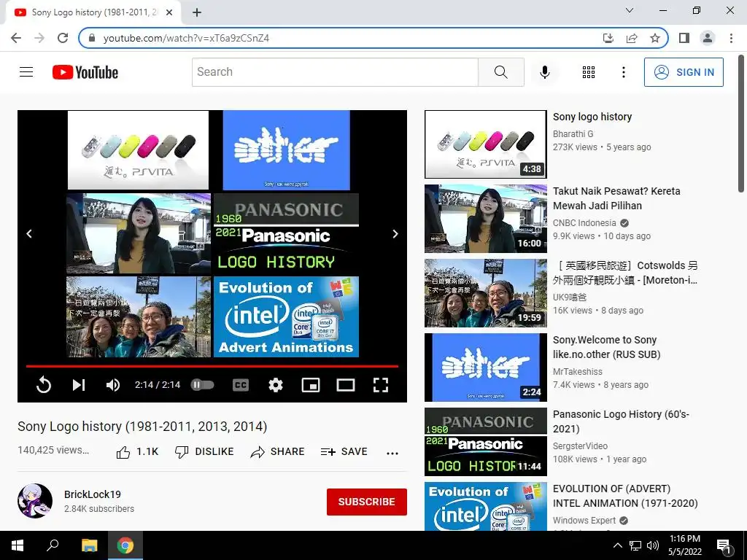Open Chrome profile avatar

click(708, 38)
